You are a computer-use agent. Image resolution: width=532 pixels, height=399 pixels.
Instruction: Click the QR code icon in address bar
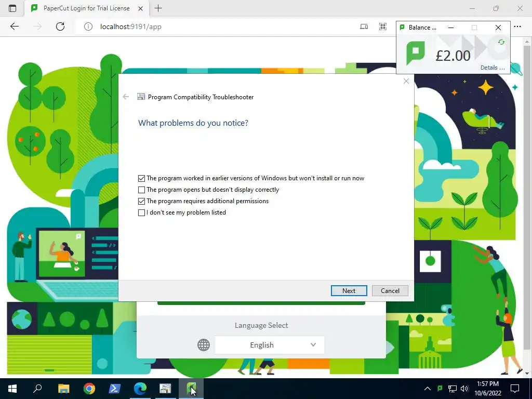[383, 26]
